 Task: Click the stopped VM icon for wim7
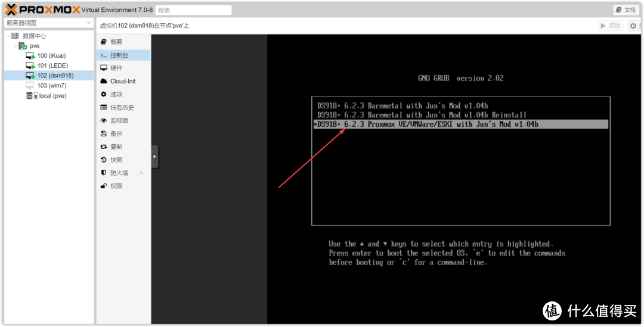(x=30, y=85)
